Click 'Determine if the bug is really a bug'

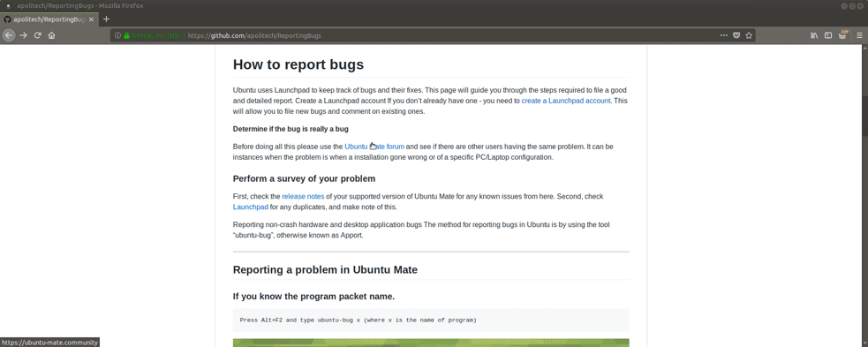(x=291, y=129)
